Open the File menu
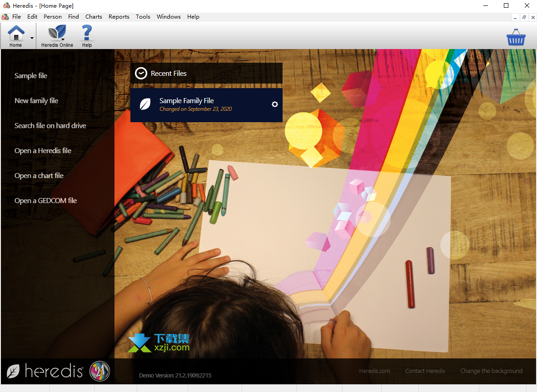The height and width of the screenshot is (392, 537). coord(16,17)
